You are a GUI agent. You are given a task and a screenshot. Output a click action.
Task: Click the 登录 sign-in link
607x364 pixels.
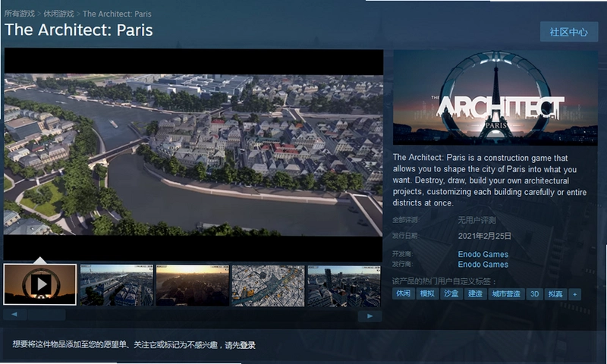248,345
